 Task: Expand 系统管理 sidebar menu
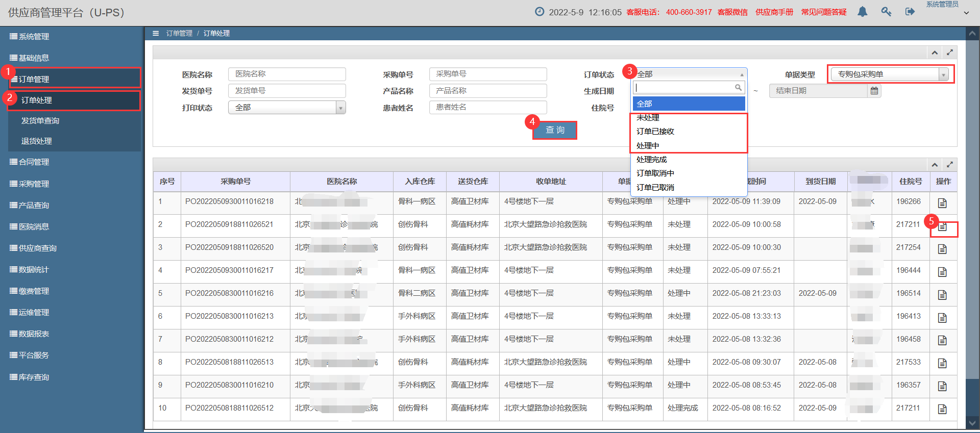pyautogui.click(x=71, y=37)
